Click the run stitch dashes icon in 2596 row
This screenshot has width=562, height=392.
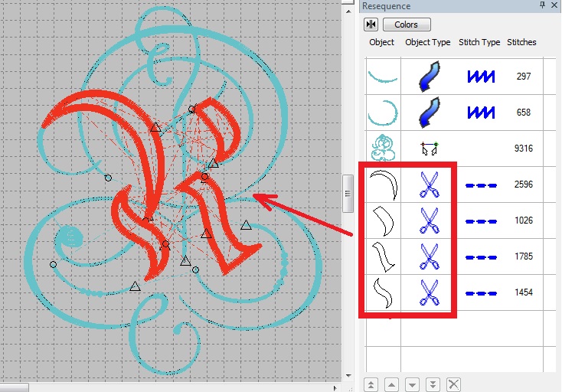pos(481,185)
